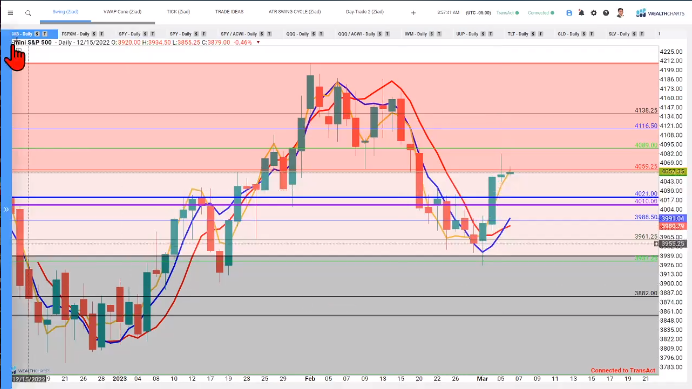Screen dimensions: 692x389
Task: Click the 4021.00 blue level label
Action: [x=646, y=193]
